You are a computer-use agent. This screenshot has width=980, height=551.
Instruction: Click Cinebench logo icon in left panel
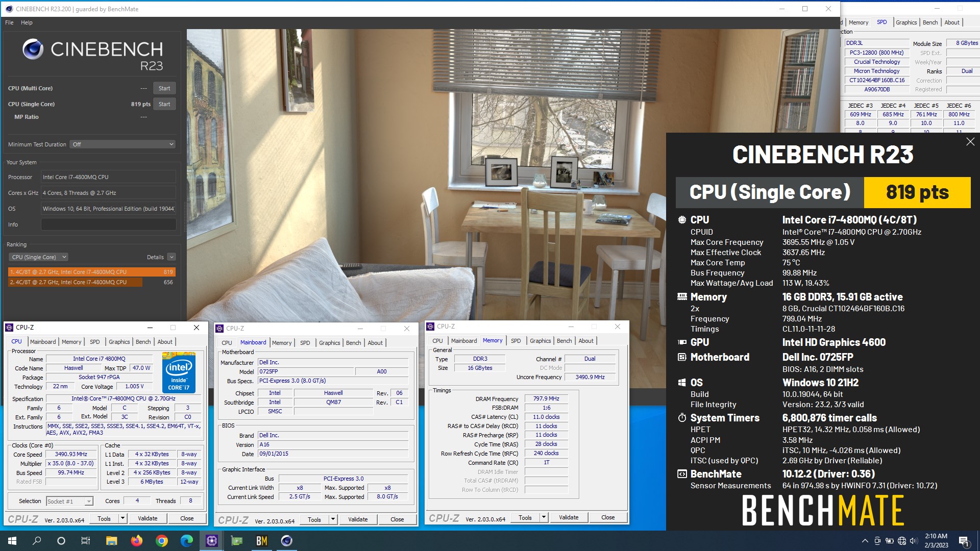(33, 49)
